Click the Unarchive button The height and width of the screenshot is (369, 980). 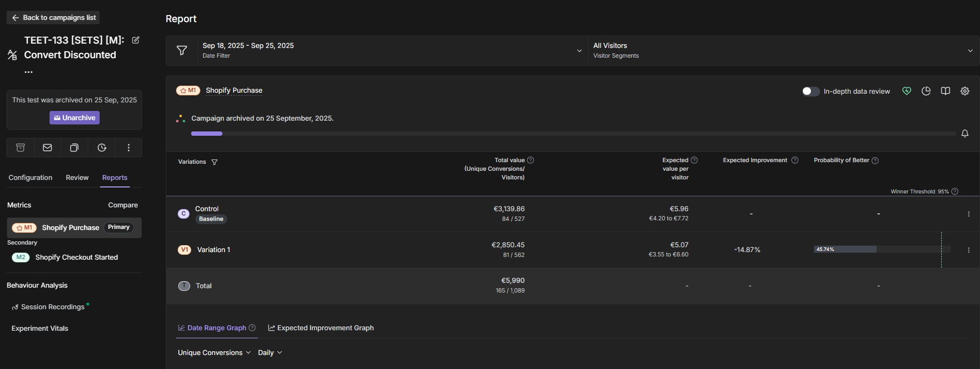[74, 117]
